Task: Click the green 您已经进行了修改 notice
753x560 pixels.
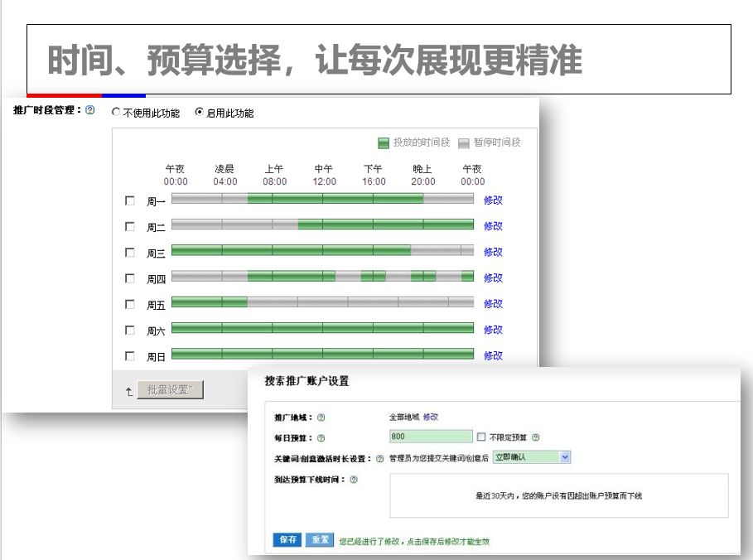Action: 414,542
